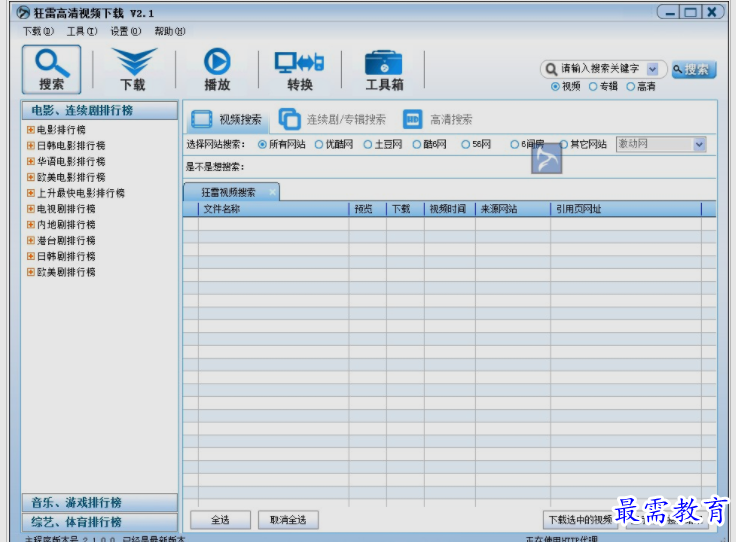Viewport: 736px width, 542px height.
Task: Expand 电影排行榜 tree node
Action: pyautogui.click(x=31, y=130)
